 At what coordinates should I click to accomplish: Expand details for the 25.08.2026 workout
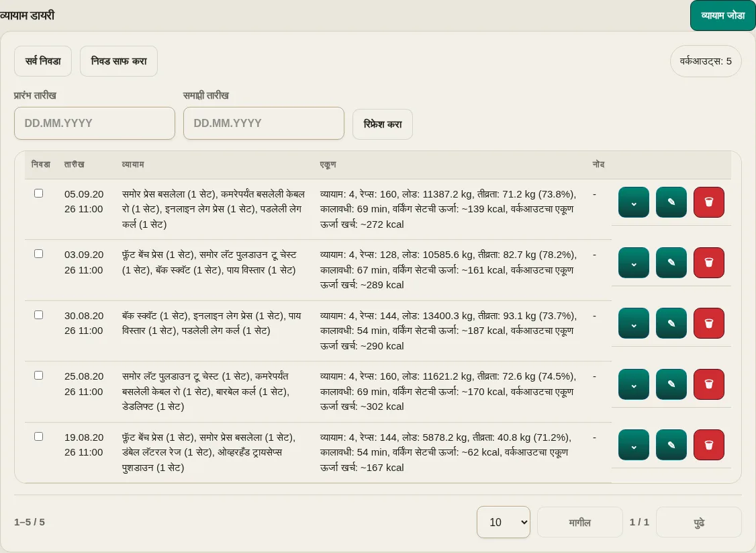point(634,384)
